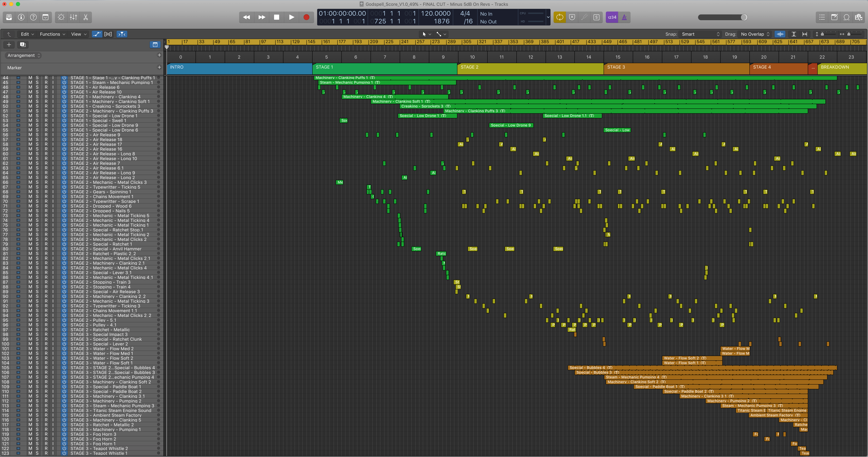868x457 pixels.
Task: Stop playback
Action: point(277,17)
